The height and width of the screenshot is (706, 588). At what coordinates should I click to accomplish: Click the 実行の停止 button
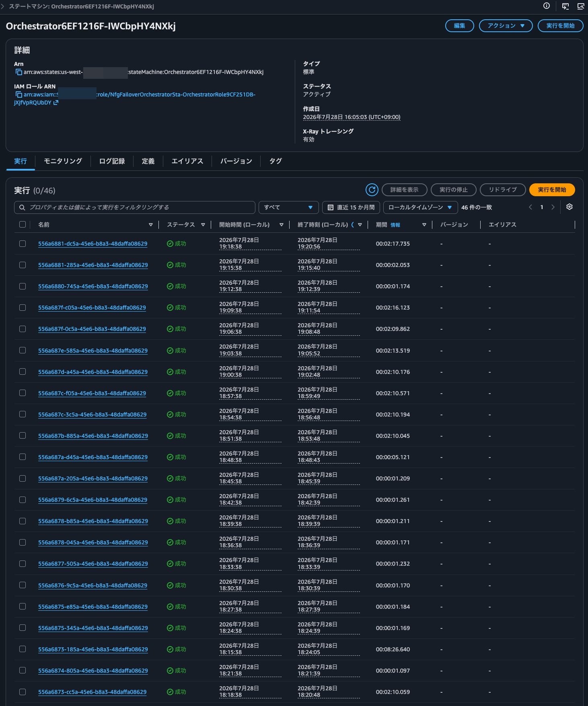[454, 190]
